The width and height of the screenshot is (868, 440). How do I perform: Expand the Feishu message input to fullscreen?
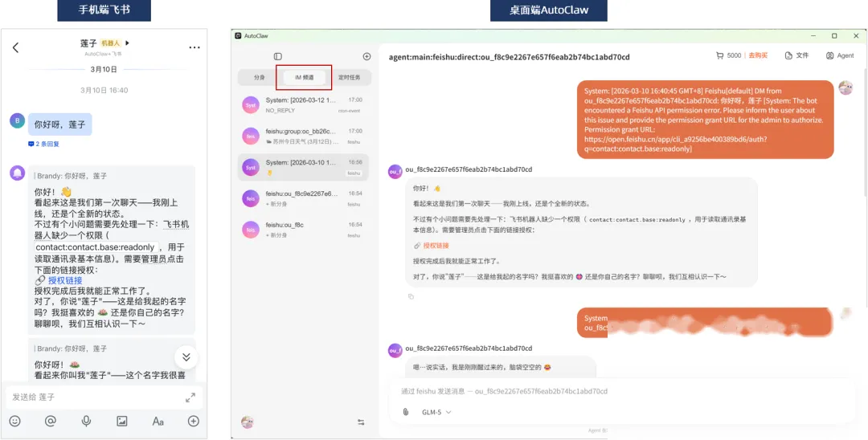click(190, 397)
